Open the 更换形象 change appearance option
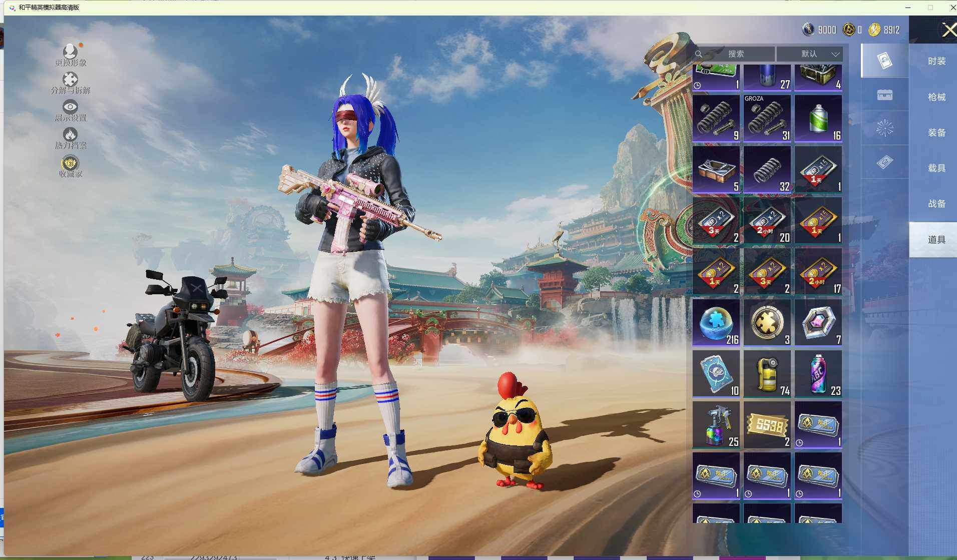Screen dimensions: 957x560 point(70,55)
